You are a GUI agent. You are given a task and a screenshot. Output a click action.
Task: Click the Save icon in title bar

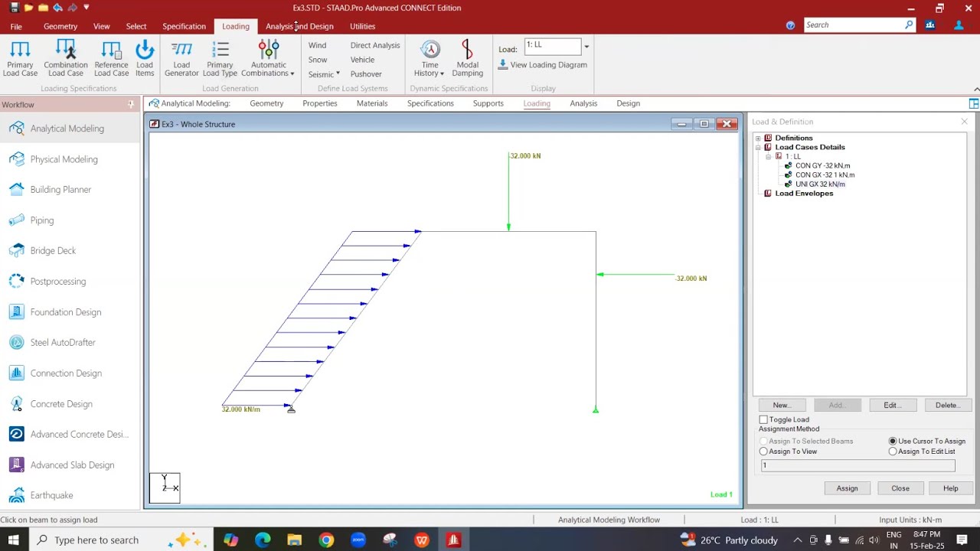tap(14, 8)
